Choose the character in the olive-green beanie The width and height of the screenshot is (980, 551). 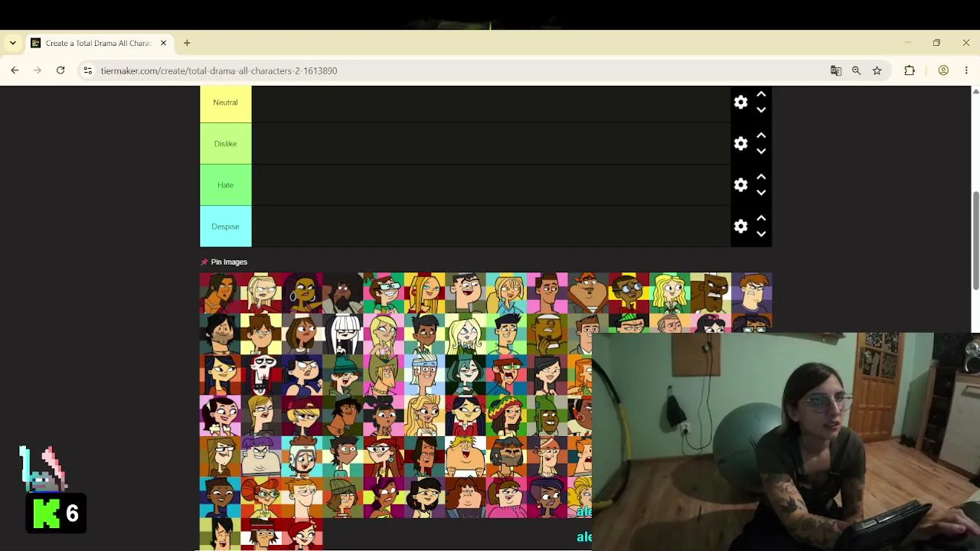tap(343, 499)
